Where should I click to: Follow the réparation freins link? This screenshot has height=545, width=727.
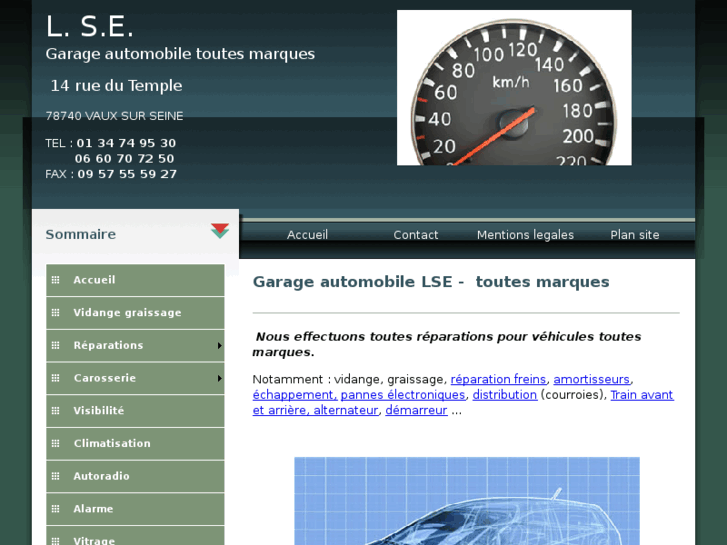[498, 379]
